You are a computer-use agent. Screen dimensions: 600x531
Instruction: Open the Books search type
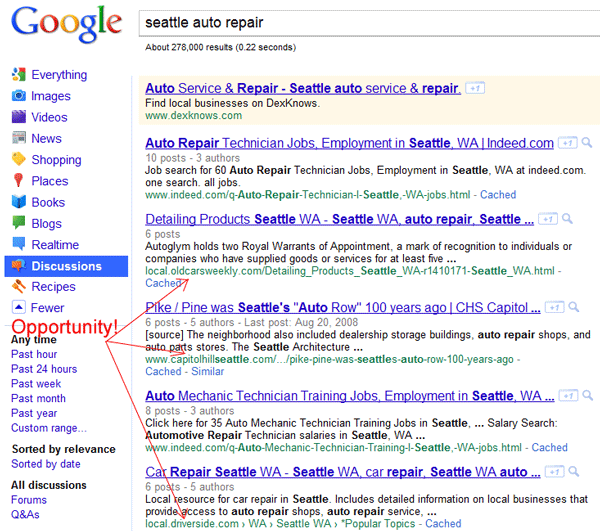(x=48, y=202)
